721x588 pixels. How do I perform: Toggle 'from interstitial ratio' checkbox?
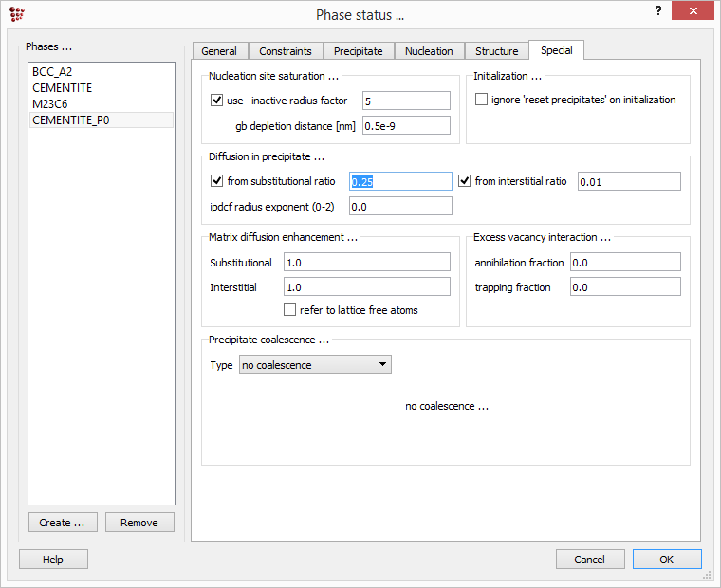coord(465,181)
